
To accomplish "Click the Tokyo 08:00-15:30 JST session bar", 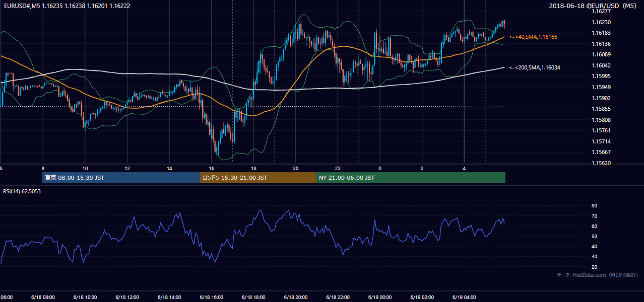I will click(x=121, y=178).
